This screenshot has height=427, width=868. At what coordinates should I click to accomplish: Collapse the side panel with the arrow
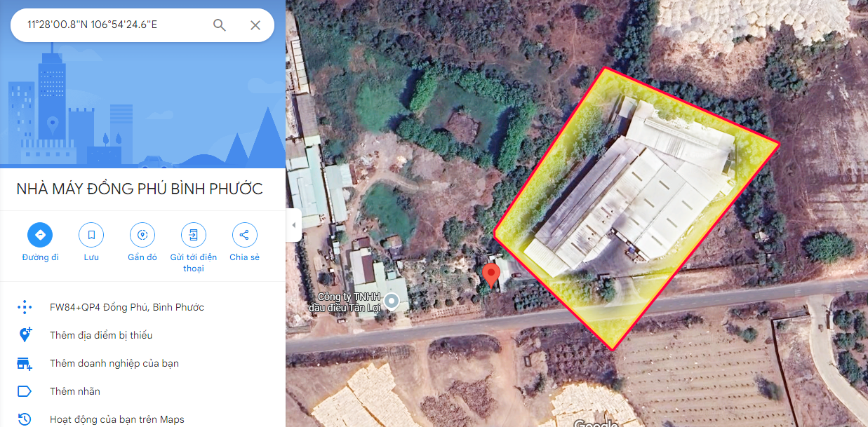294,225
